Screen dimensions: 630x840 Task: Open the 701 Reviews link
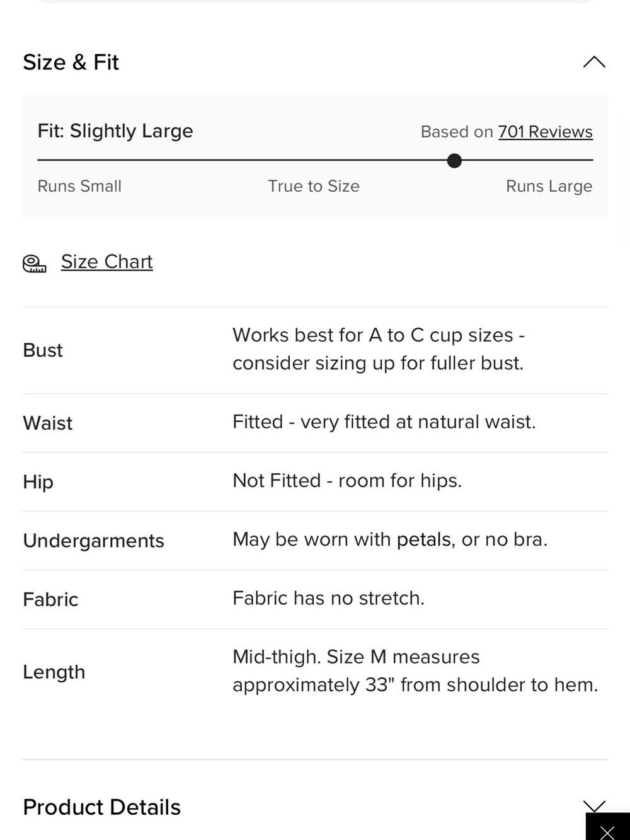pyautogui.click(x=546, y=132)
